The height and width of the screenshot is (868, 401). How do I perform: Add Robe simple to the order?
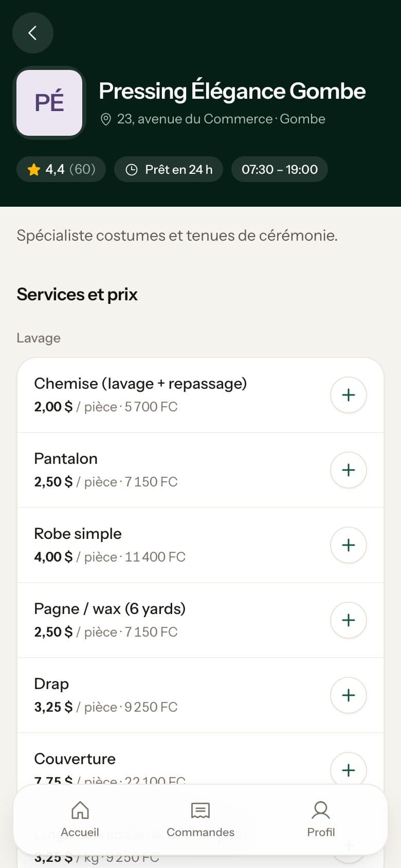[349, 545]
